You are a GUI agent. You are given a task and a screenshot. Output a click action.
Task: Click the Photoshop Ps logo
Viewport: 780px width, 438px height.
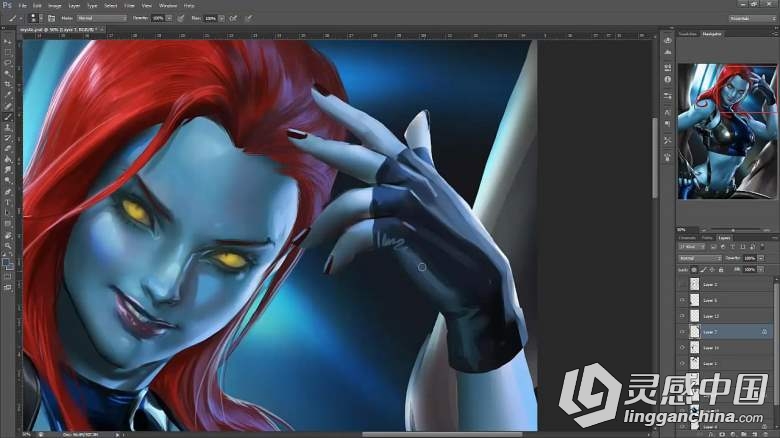click(7, 5)
